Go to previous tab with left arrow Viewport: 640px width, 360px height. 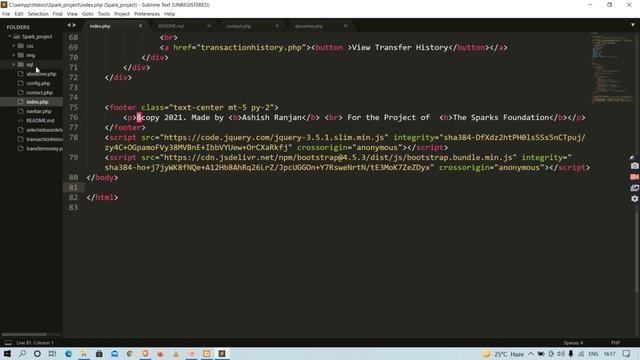[x=69, y=25]
